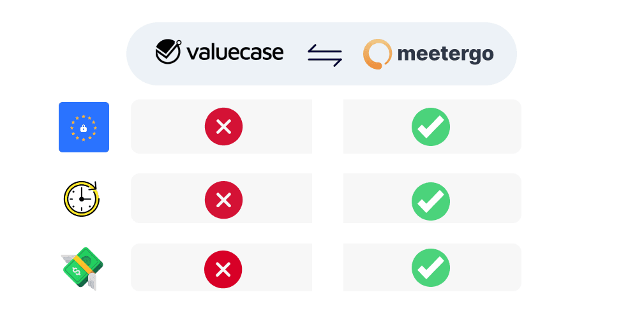
Task: Click the valuecase checkmark logo icon
Action: [168, 52]
